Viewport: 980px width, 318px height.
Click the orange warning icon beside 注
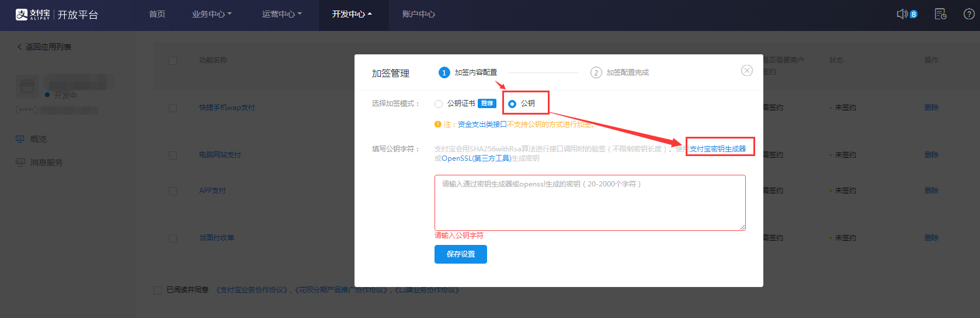pyautogui.click(x=437, y=125)
